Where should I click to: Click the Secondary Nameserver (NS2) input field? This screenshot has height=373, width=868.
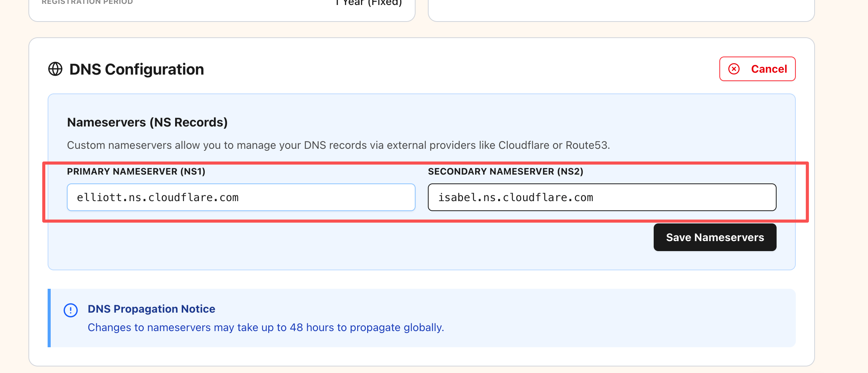click(x=602, y=197)
